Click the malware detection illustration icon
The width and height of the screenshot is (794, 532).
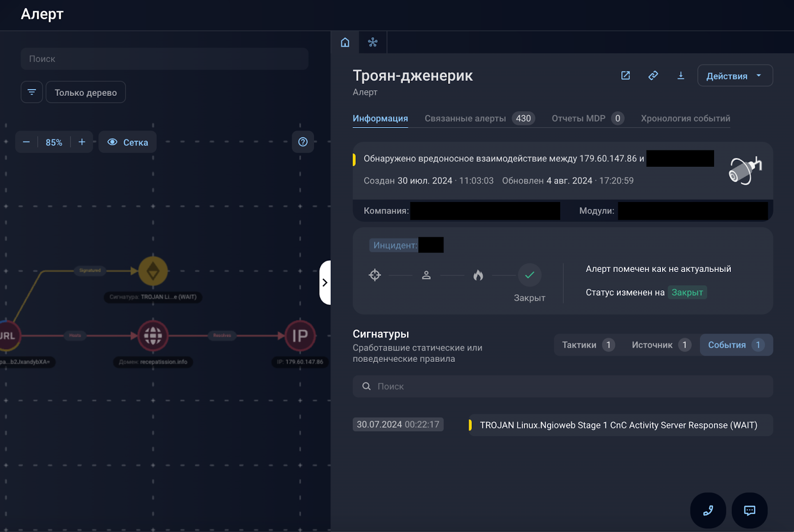coord(745,170)
